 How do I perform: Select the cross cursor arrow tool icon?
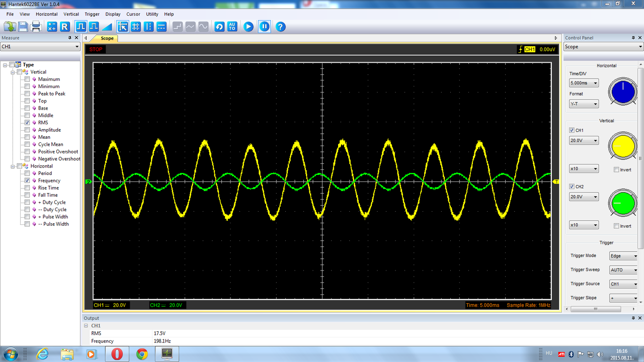click(x=123, y=27)
